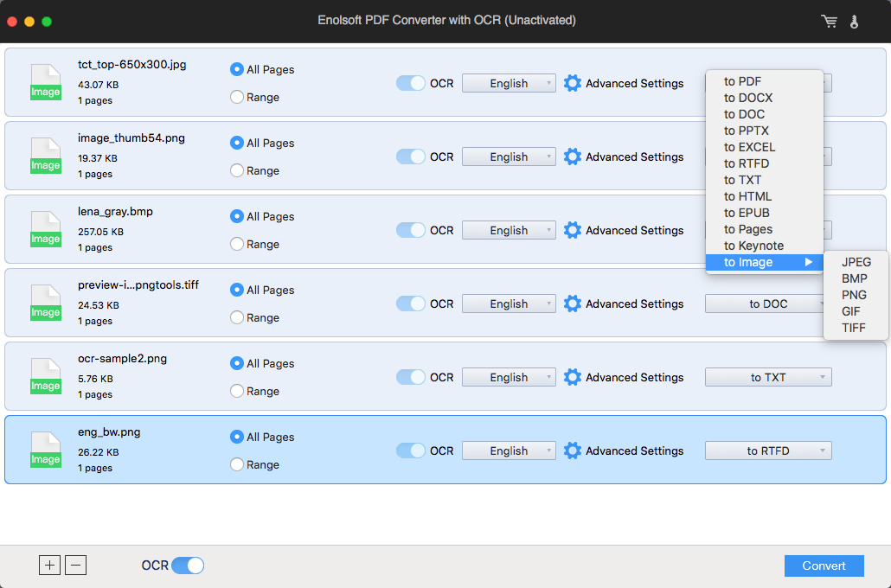This screenshot has height=588, width=891.
Task: Open language dropdown for image_thumb54.png
Action: click(509, 157)
